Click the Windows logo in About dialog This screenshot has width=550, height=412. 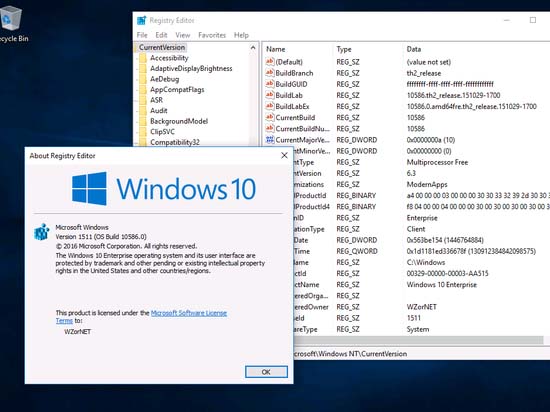89,188
